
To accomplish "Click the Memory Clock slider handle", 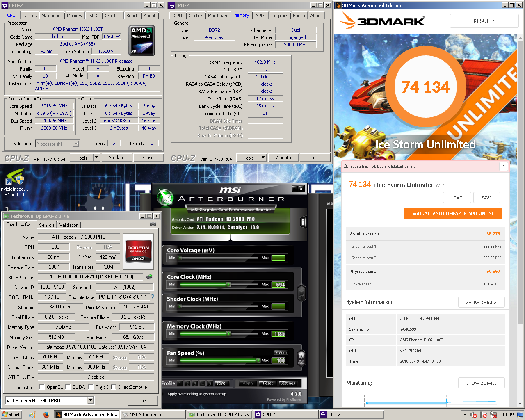I will [228, 334].
